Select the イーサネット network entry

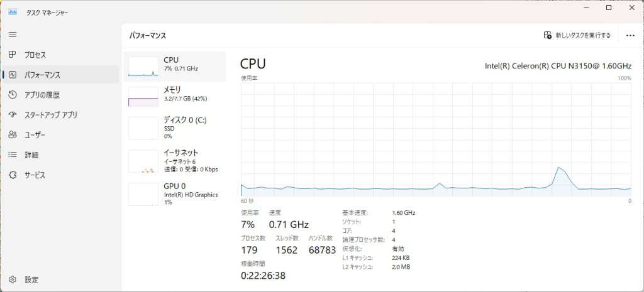[175, 161]
